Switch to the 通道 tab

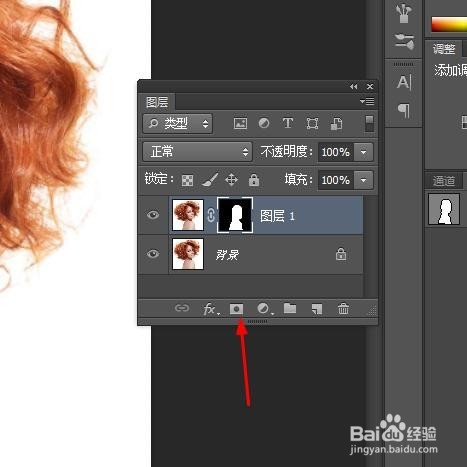[x=444, y=181]
